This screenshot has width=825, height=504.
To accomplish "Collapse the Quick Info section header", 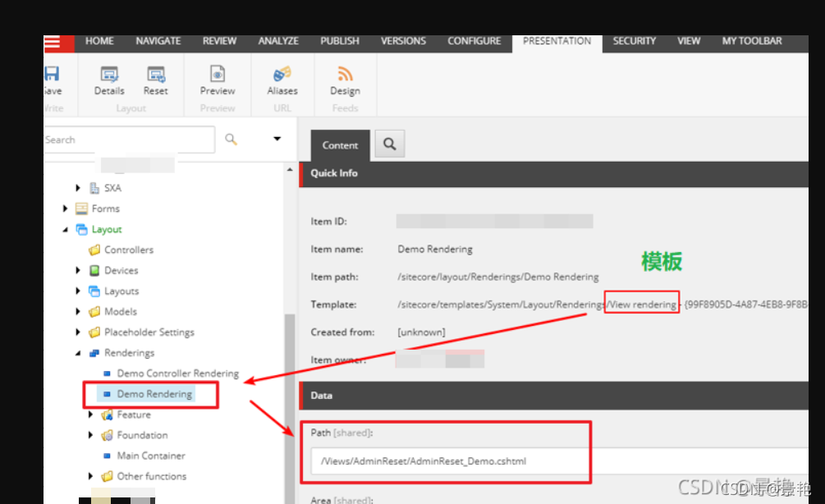I will (x=553, y=174).
